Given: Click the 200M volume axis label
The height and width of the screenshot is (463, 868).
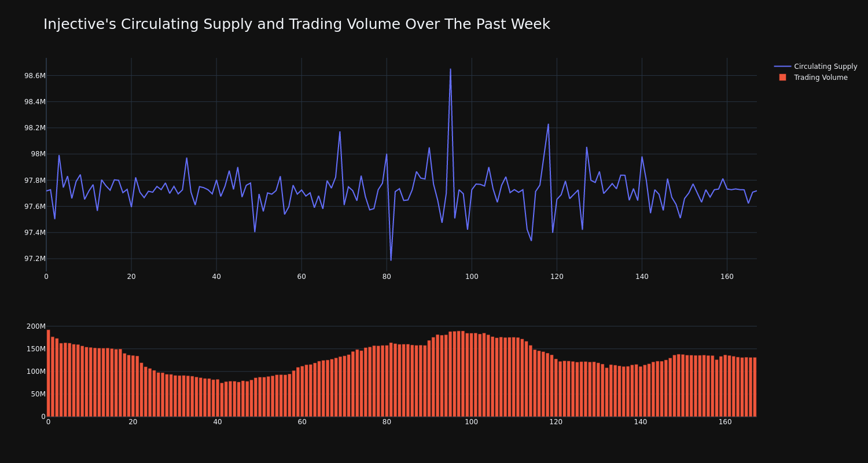Looking at the screenshot, I should point(36,326).
